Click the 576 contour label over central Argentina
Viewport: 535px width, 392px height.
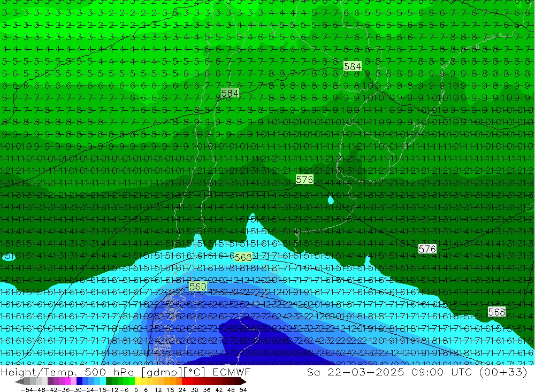click(x=304, y=180)
